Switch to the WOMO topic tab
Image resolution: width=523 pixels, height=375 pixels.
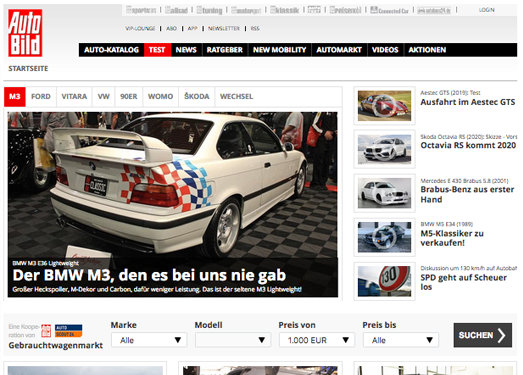point(160,96)
